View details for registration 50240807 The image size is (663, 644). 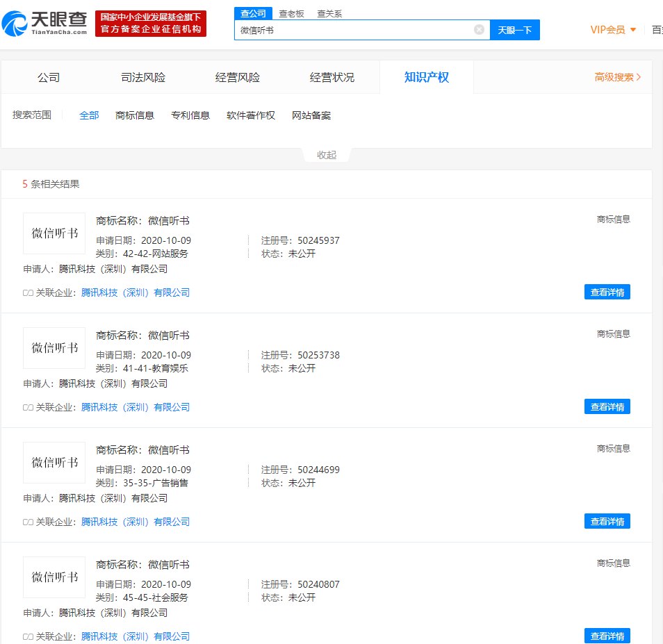[607, 636]
